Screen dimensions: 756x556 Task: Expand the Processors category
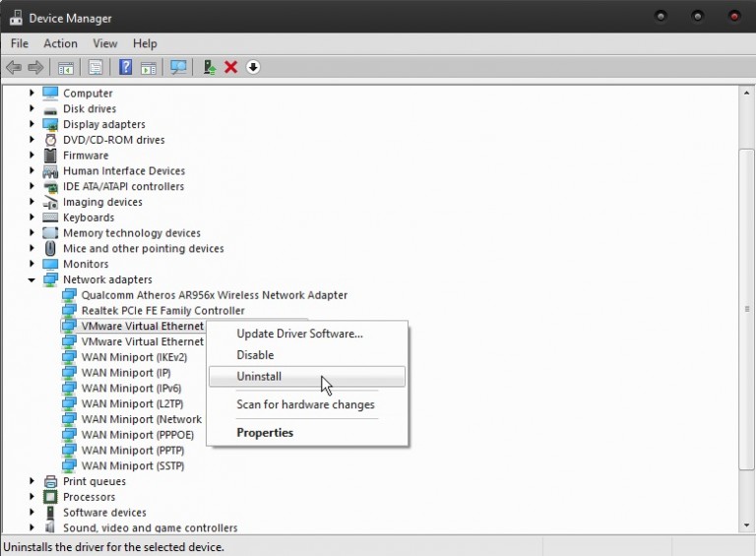[x=31, y=497]
